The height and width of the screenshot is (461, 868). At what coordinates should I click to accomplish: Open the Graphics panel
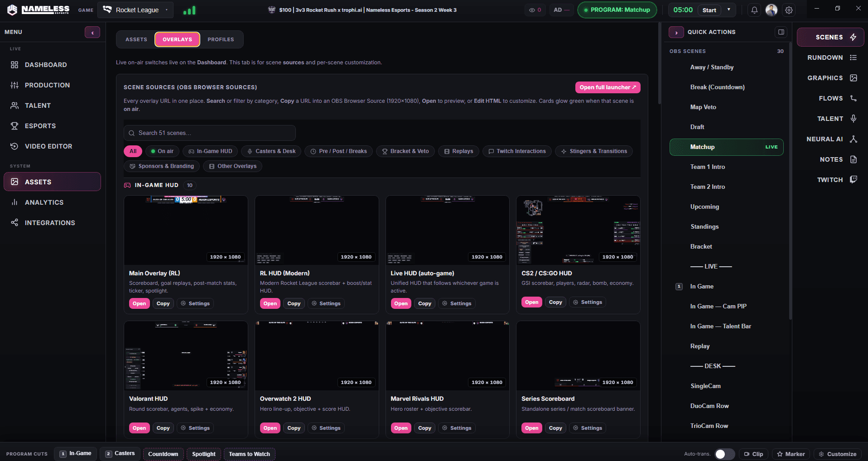(x=831, y=78)
